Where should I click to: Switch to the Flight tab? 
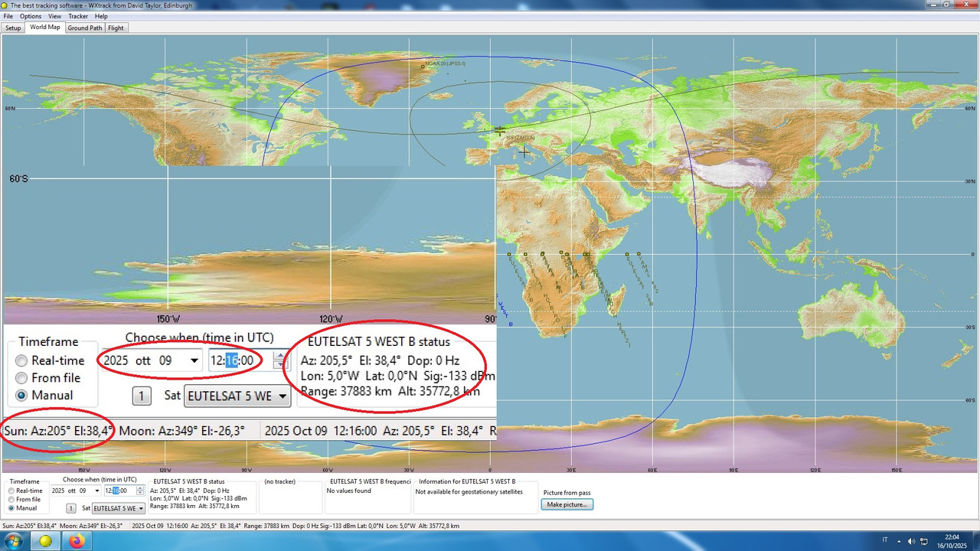116,28
